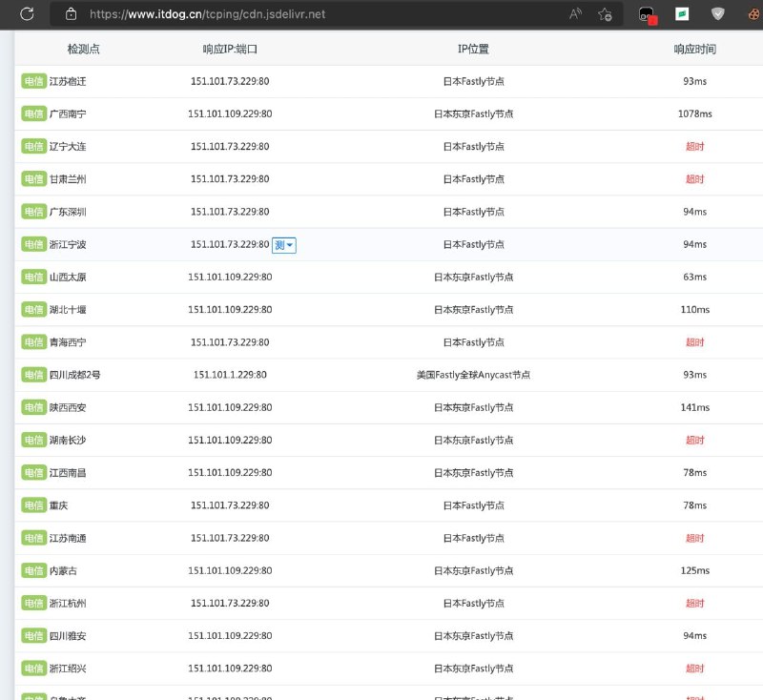The width and height of the screenshot is (763, 700).
Task: Click the 电信 tag in 浙江宁波 row
Action: coord(33,244)
